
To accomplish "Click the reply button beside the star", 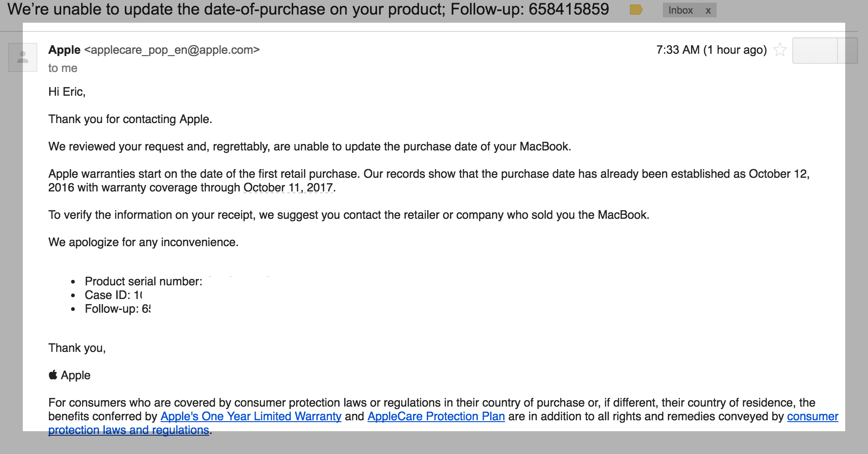I will pyautogui.click(x=815, y=50).
